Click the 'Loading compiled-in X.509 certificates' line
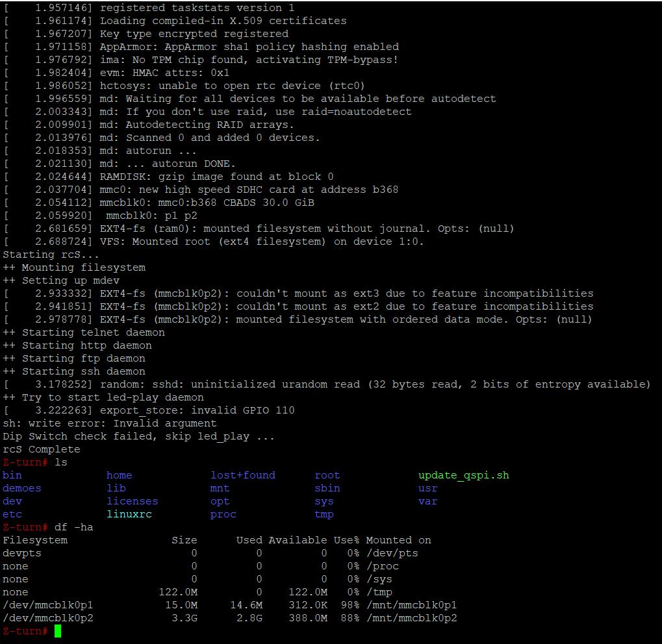The width and height of the screenshot is (662, 644). pyautogui.click(x=223, y=21)
